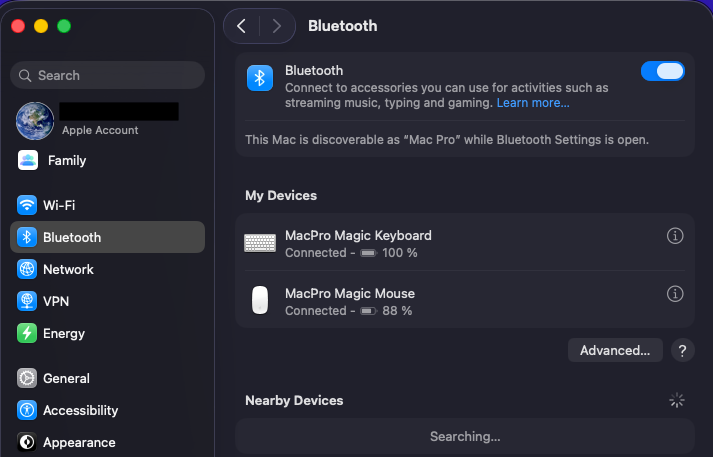This screenshot has height=457, width=713.
Task: Open Accessibility settings in sidebar
Action: (x=107, y=410)
